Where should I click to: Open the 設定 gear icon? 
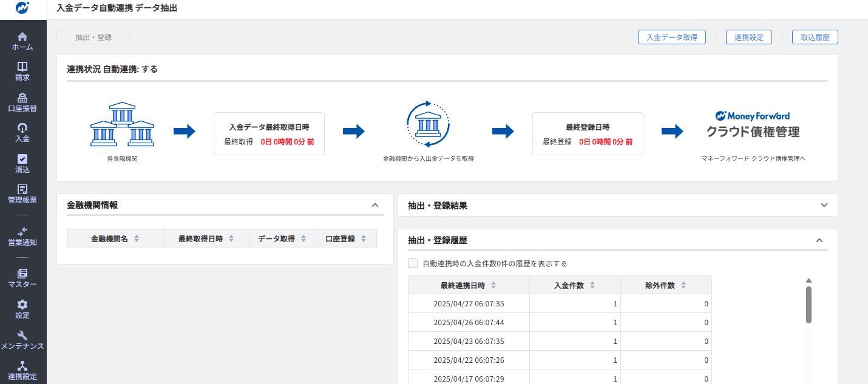coord(22,305)
